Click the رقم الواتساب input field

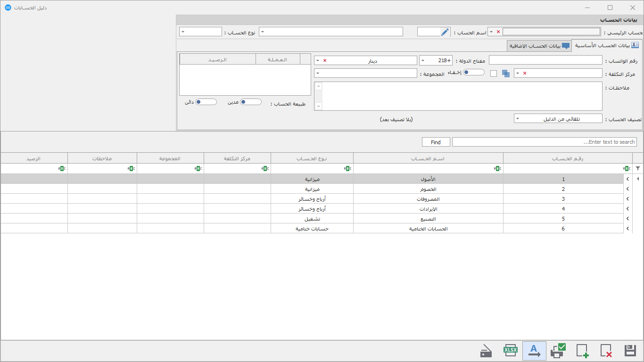pos(545,60)
